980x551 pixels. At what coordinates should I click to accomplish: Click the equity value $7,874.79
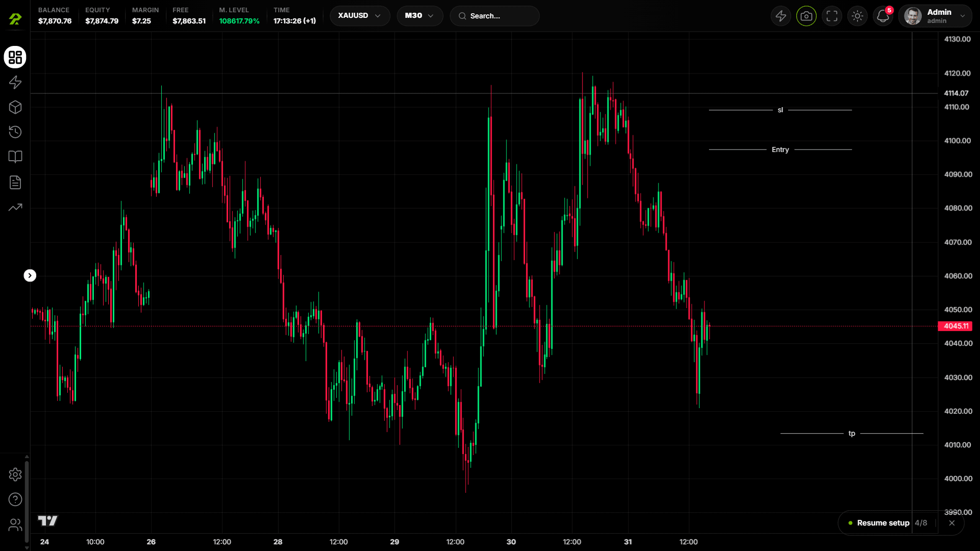click(x=102, y=21)
